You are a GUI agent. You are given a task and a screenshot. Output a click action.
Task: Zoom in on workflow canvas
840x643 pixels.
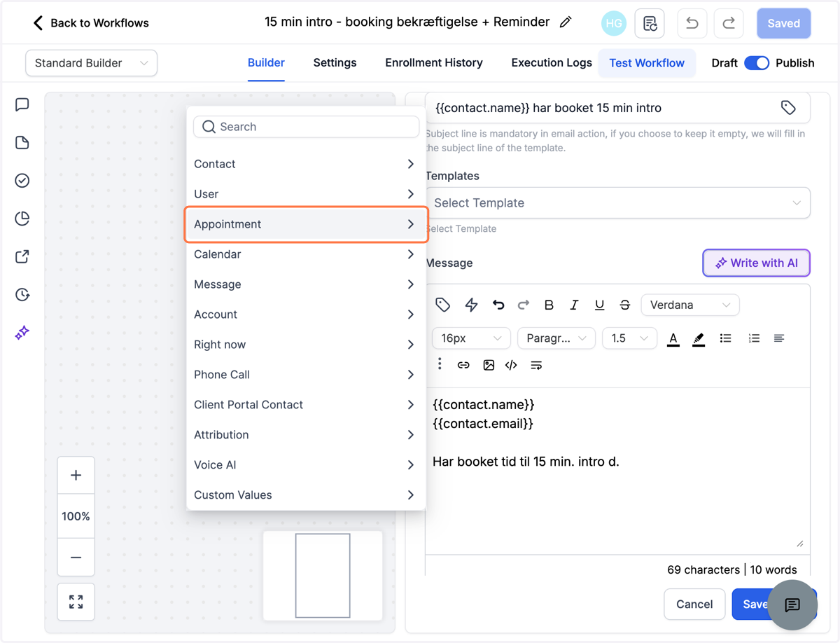coord(76,475)
